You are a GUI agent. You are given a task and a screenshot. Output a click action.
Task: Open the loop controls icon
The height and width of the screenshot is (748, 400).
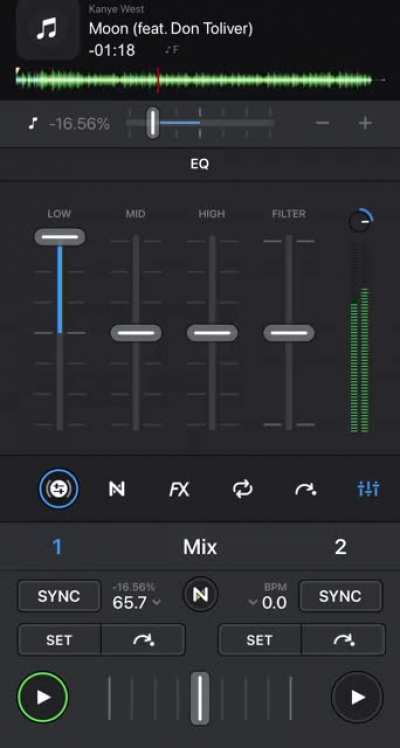click(x=242, y=489)
